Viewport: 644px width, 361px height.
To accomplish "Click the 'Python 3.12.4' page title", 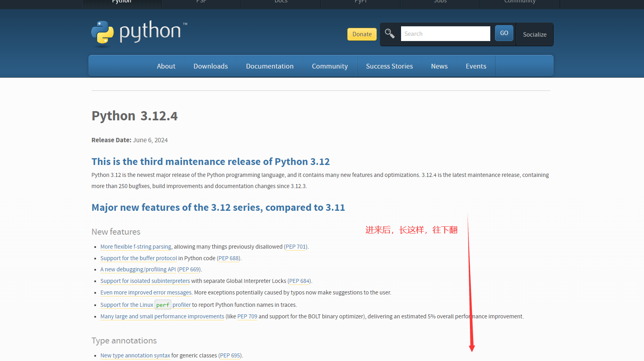I will [x=135, y=116].
